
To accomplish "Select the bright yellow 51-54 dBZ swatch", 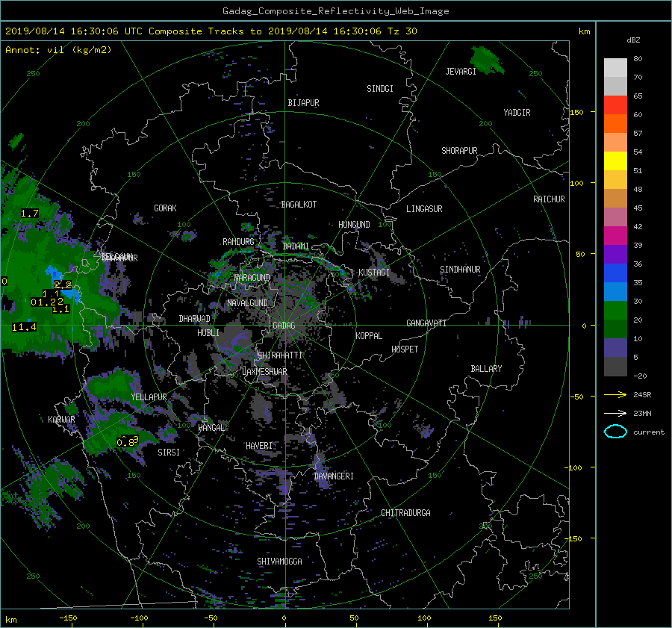I will tap(615, 161).
